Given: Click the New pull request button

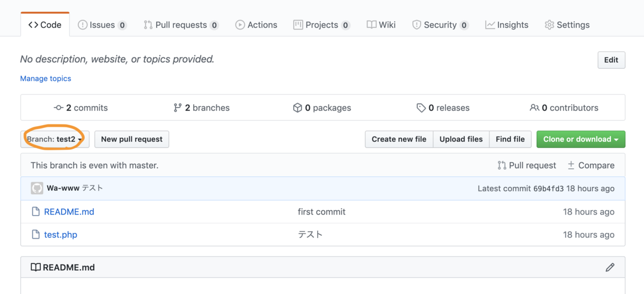Looking at the screenshot, I should pos(131,139).
